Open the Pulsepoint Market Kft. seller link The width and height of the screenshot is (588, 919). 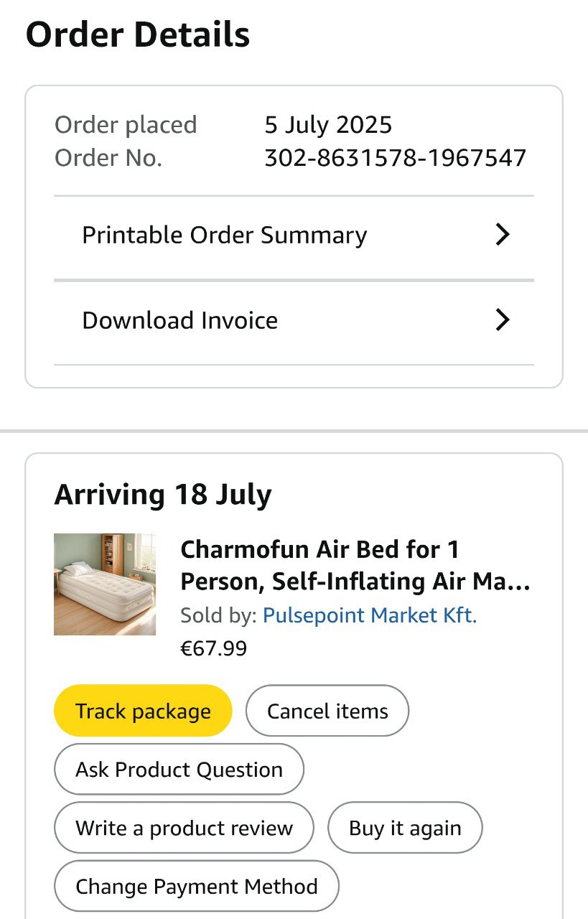coord(370,615)
